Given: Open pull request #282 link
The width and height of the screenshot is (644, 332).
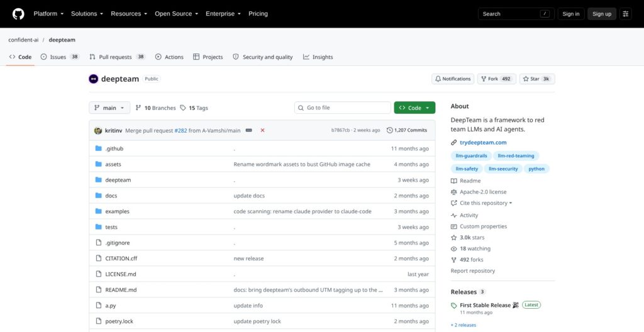Looking at the screenshot, I should [180, 130].
